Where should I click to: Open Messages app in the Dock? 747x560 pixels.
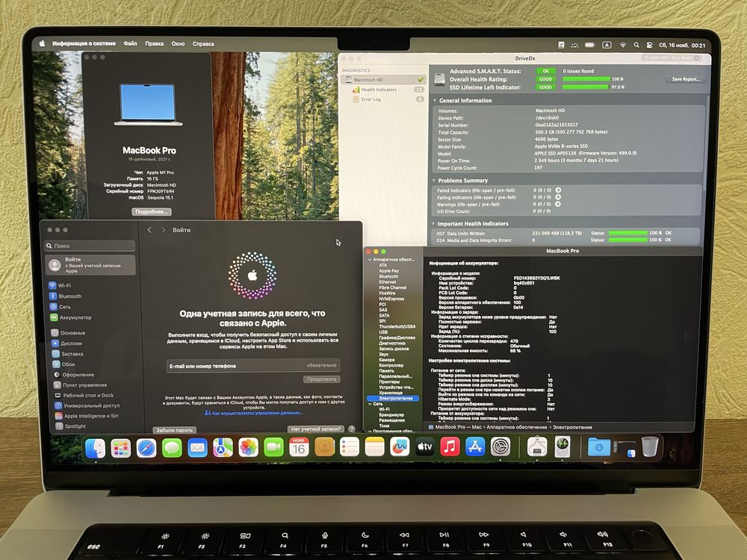coord(172,447)
